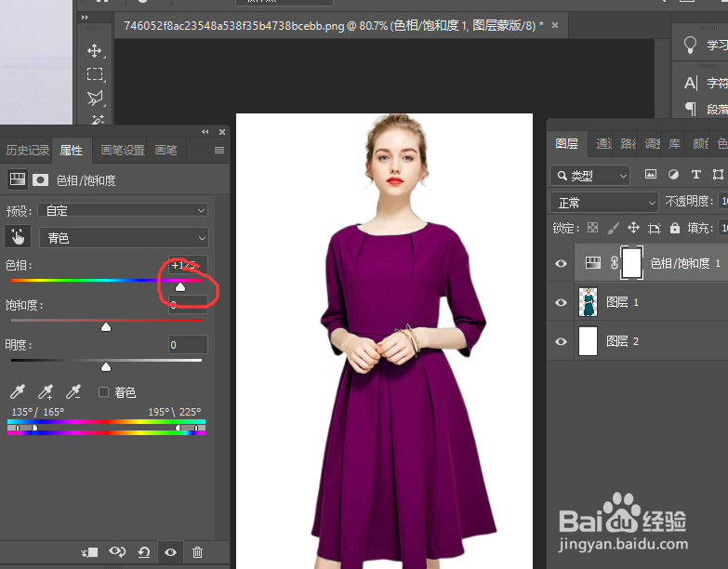Select the Move tool
The width and height of the screenshot is (728, 569).
tap(95, 50)
